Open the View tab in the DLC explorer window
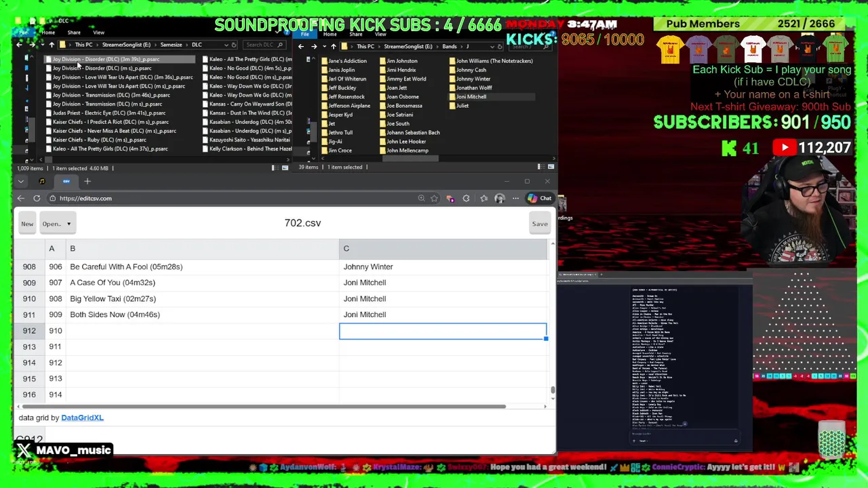Screen dimensions: 868x488 coord(98,33)
